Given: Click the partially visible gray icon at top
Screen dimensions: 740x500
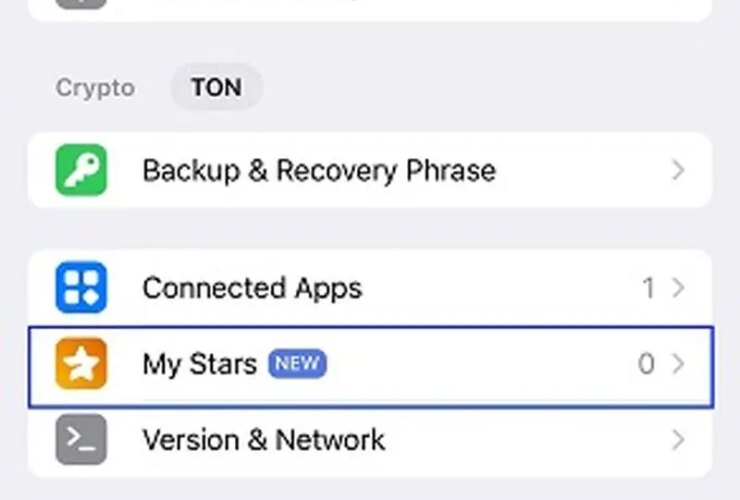Looking at the screenshot, I should click(x=81, y=3).
